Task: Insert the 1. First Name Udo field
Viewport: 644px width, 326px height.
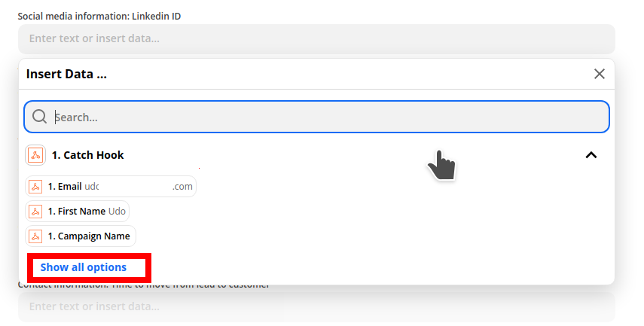Action: point(78,212)
